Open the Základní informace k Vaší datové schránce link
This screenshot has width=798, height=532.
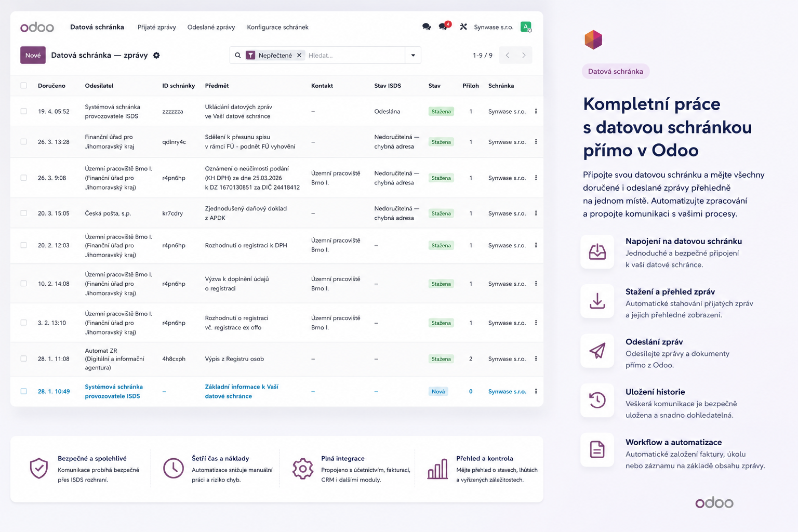242,391
